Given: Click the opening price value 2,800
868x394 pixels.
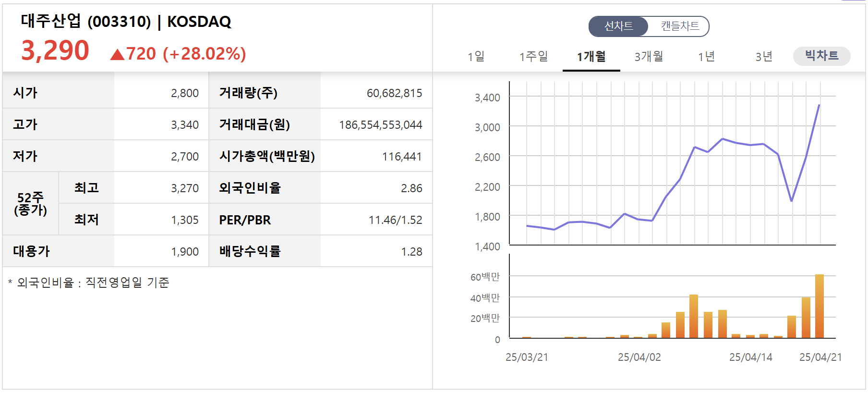Looking at the screenshot, I should (185, 93).
